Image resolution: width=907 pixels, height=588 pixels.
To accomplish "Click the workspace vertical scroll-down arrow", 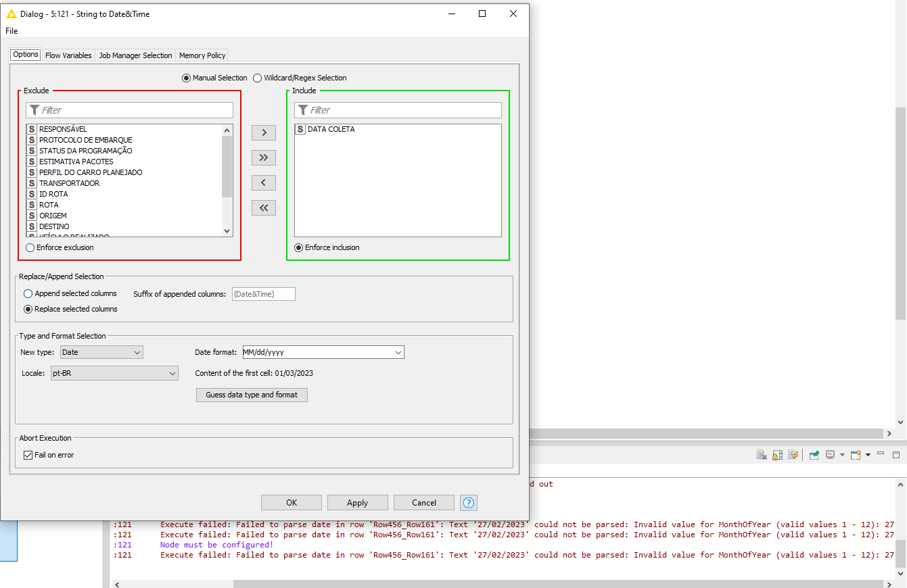I will tap(900, 422).
